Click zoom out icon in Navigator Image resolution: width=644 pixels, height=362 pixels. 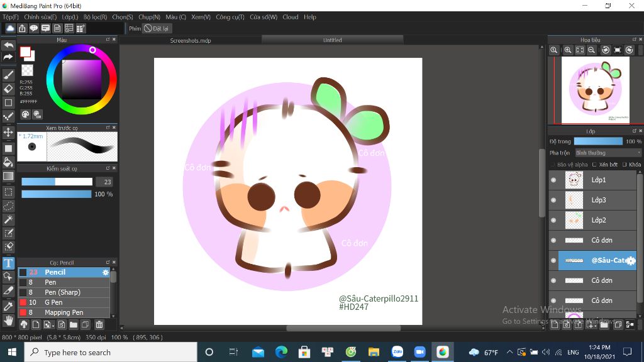591,50
